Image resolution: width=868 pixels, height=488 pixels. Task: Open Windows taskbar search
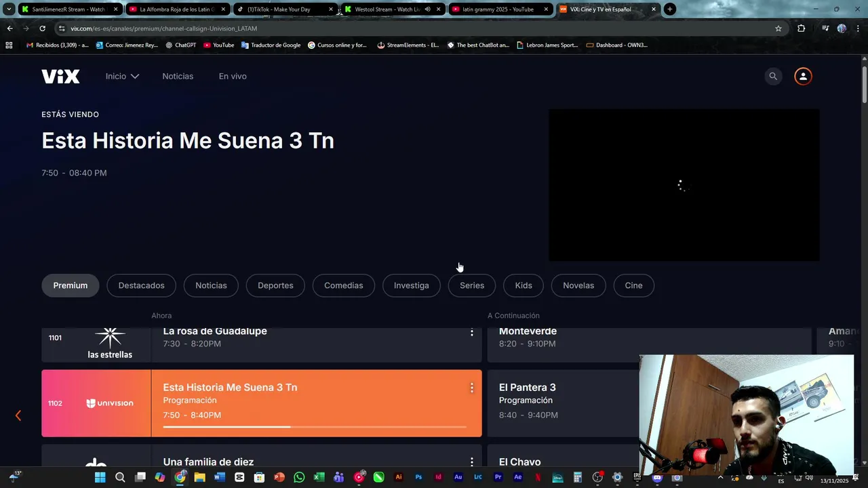120,477
